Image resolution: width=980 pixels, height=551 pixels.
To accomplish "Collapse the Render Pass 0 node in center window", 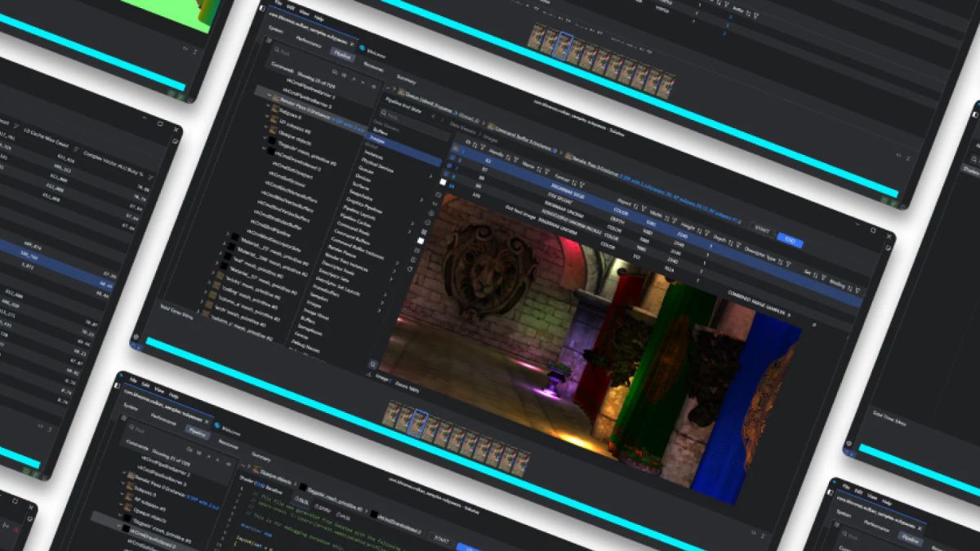I will click(x=267, y=94).
